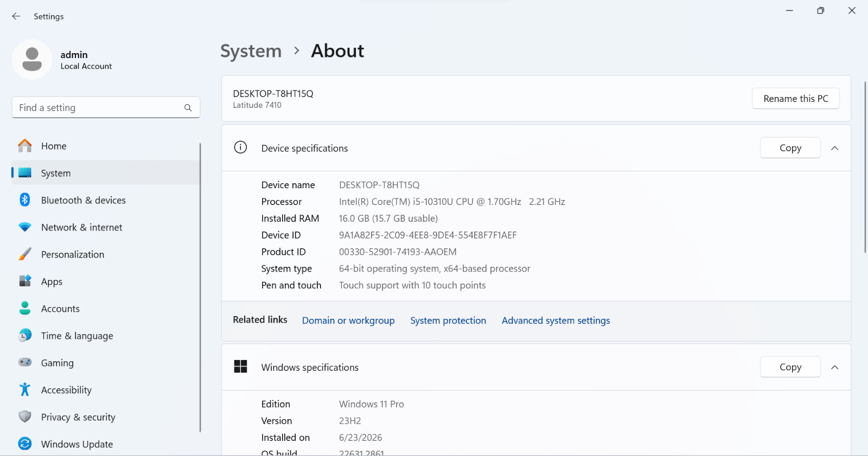Viewport: 868px width, 456px height.
Task: Click the Personalization paintbrush icon
Action: (25, 254)
